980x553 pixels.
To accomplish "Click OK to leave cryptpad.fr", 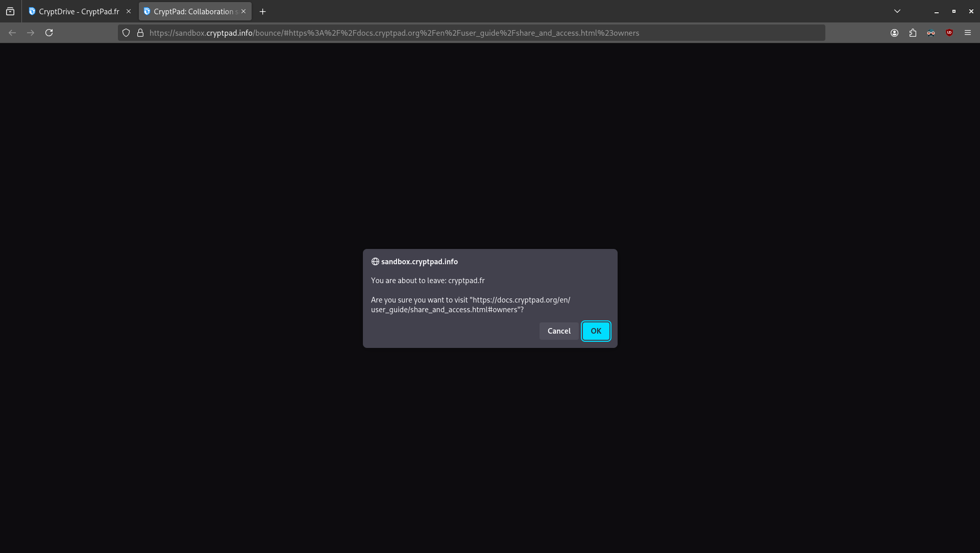I will coord(596,331).
